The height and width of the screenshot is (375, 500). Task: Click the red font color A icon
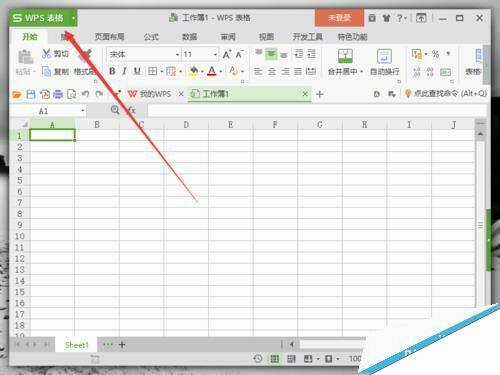[x=212, y=71]
